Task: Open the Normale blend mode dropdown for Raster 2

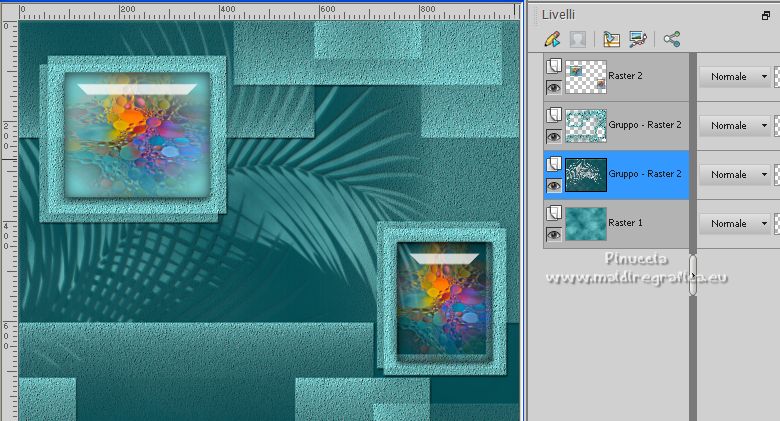Action: coord(735,77)
